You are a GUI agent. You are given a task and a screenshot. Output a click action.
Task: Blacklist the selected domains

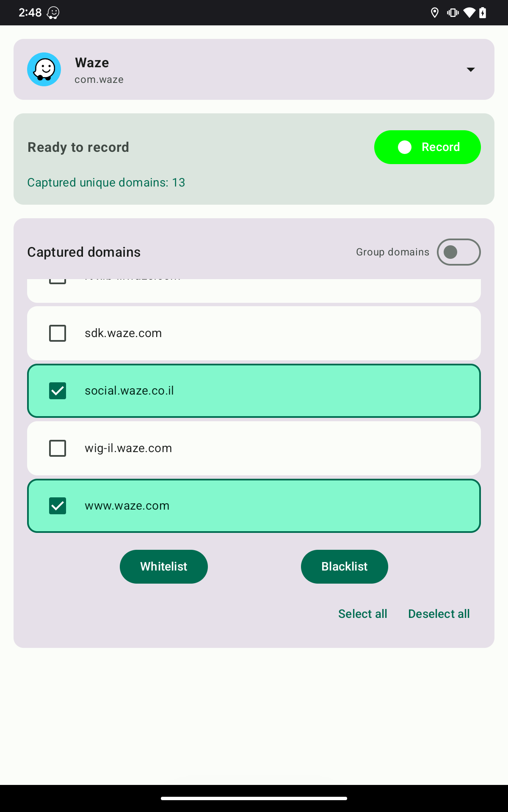tap(345, 567)
